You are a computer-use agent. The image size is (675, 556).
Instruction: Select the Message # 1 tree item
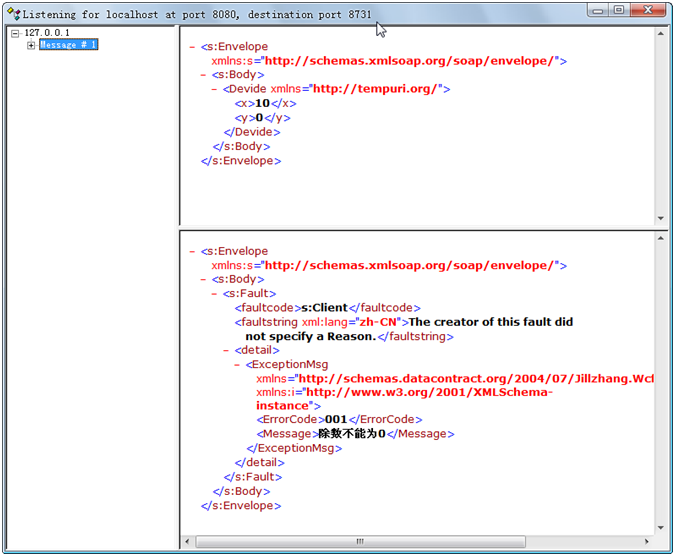pyautogui.click(x=68, y=45)
